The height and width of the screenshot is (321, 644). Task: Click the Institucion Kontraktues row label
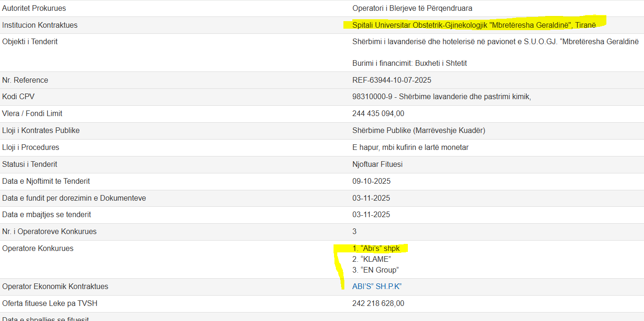tap(40, 25)
